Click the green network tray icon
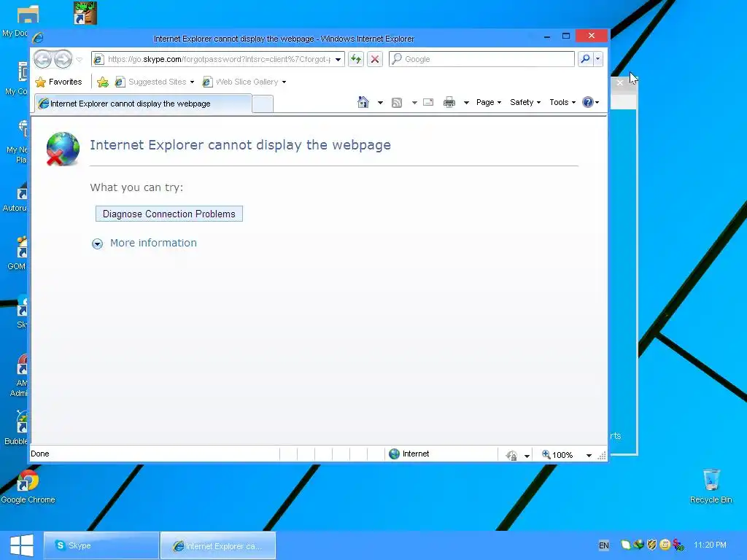The width and height of the screenshot is (747, 560). tap(639, 545)
